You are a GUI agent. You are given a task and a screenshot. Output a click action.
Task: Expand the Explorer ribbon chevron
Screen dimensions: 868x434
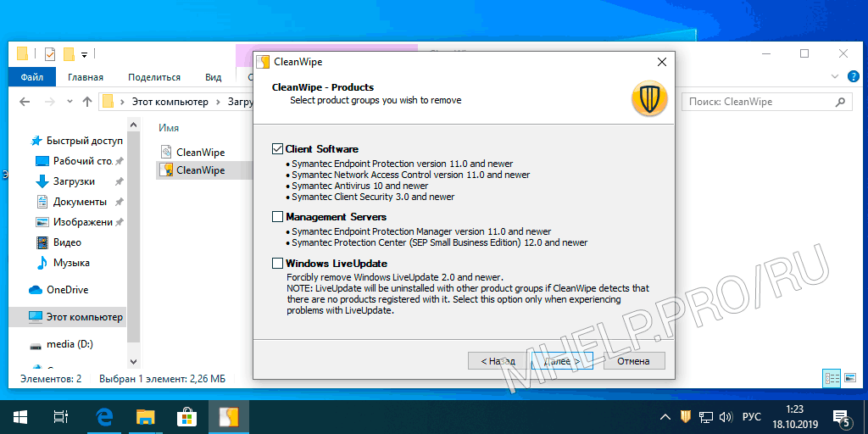tap(836, 75)
